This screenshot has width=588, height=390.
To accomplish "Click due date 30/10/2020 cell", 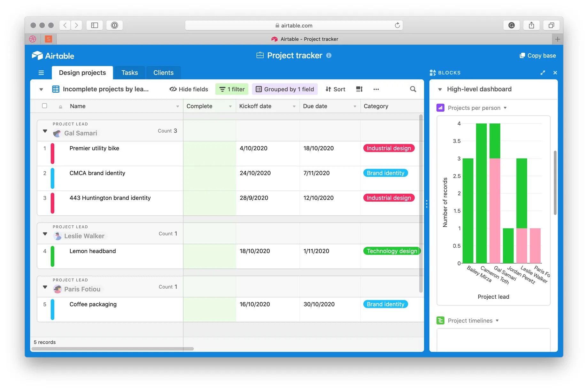I will pyautogui.click(x=330, y=309).
